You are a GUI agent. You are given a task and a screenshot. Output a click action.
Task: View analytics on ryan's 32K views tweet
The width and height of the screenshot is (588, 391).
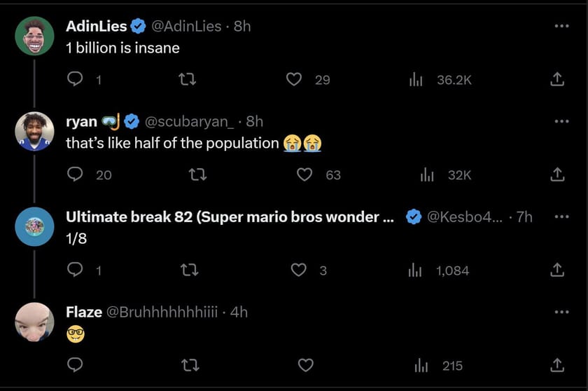pyautogui.click(x=427, y=174)
